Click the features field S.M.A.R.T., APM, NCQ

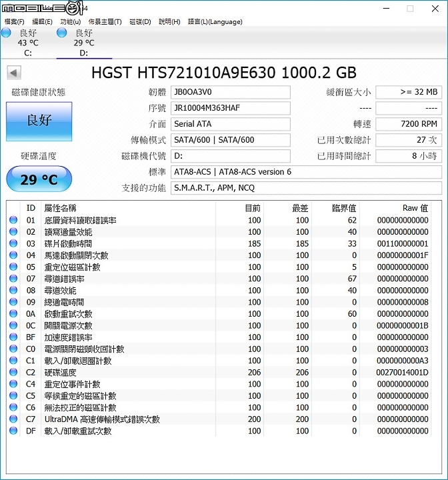coord(306,188)
